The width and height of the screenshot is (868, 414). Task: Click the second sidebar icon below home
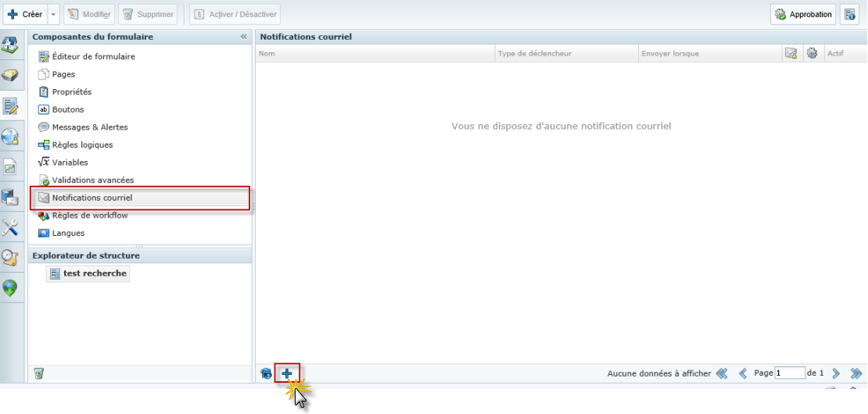pyautogui.click(x=10, y=75)
